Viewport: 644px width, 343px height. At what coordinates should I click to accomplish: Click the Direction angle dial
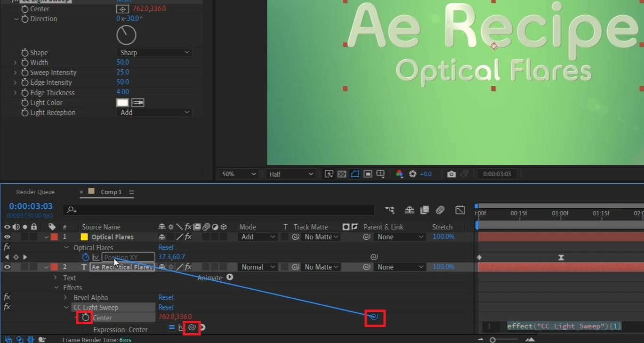[126, 35]
